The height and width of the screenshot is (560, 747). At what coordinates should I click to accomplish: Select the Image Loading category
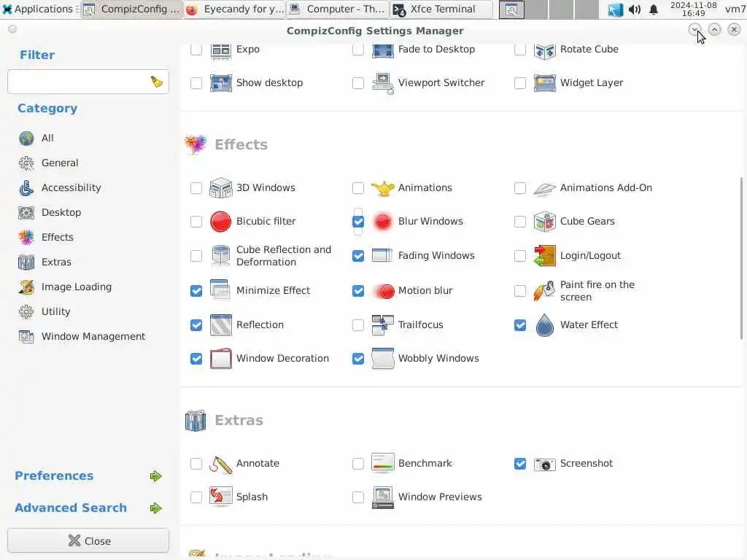click(x=65, y=287)
